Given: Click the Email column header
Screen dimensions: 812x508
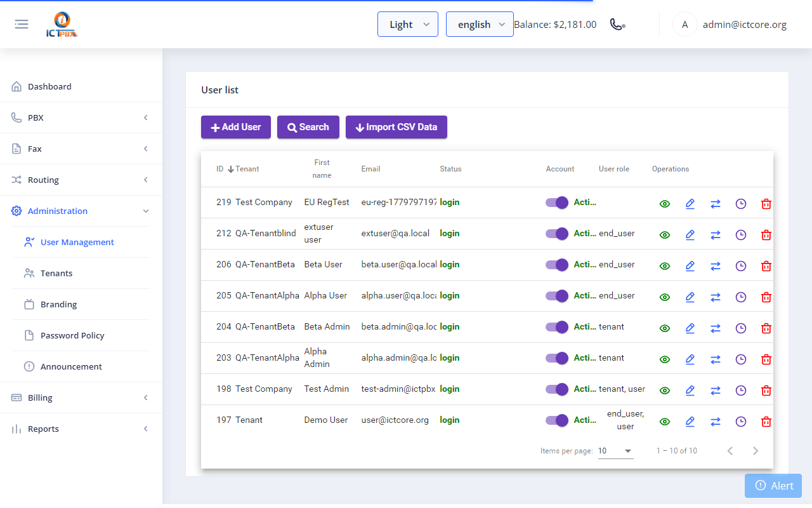Looking at the screenshot, I should [371, 169].
